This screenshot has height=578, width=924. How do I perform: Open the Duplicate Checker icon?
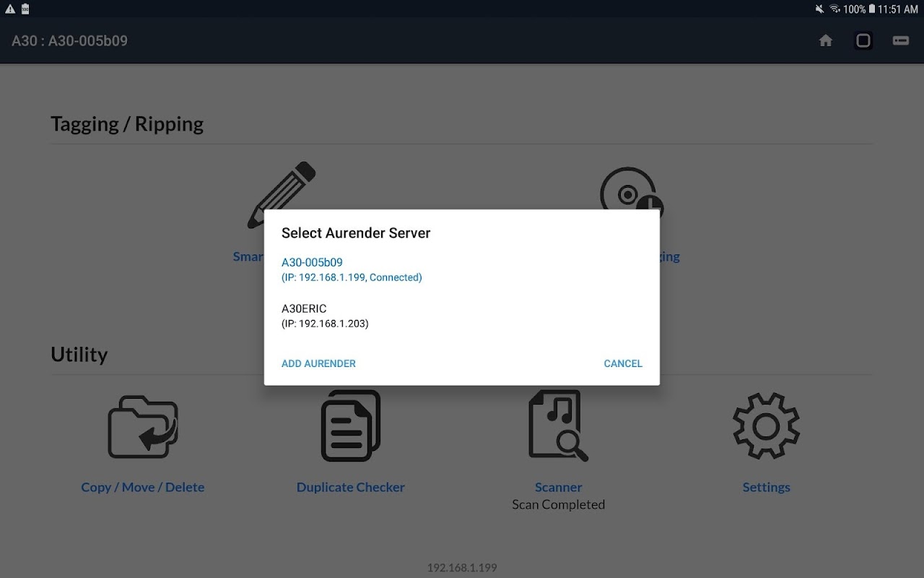(x=351, y=426)
